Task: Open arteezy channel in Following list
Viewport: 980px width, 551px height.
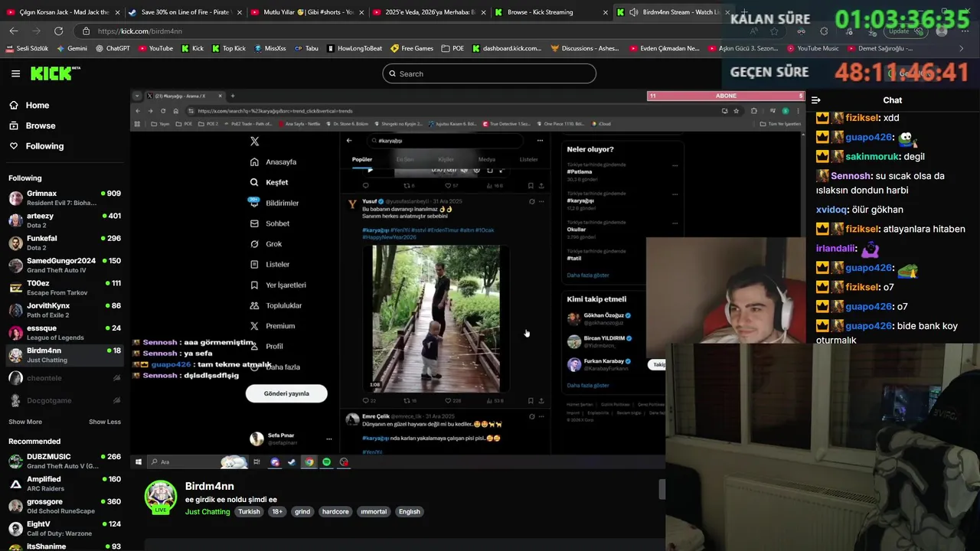Action: [64, 220]
